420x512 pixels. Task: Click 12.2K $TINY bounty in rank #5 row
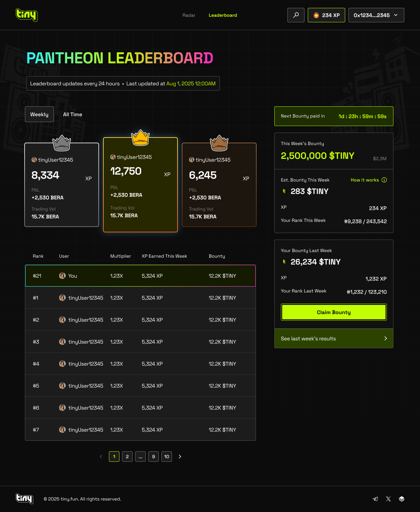click(222, 386)
